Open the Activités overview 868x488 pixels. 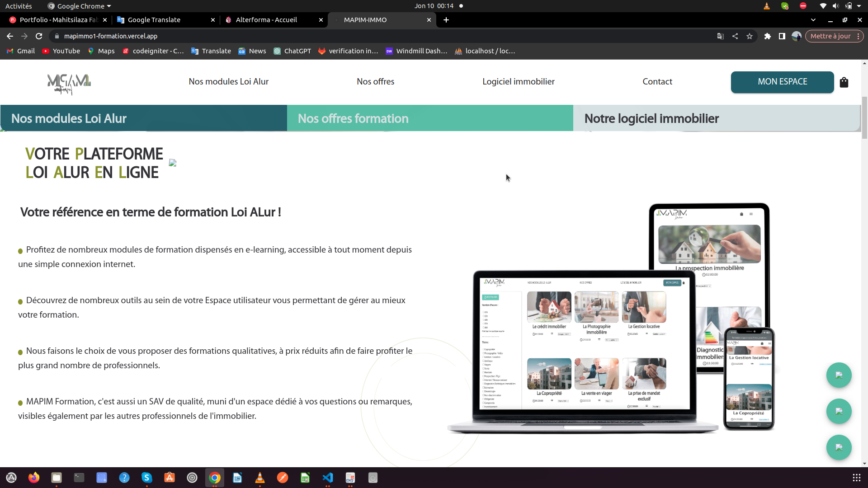tap(19, 6)
